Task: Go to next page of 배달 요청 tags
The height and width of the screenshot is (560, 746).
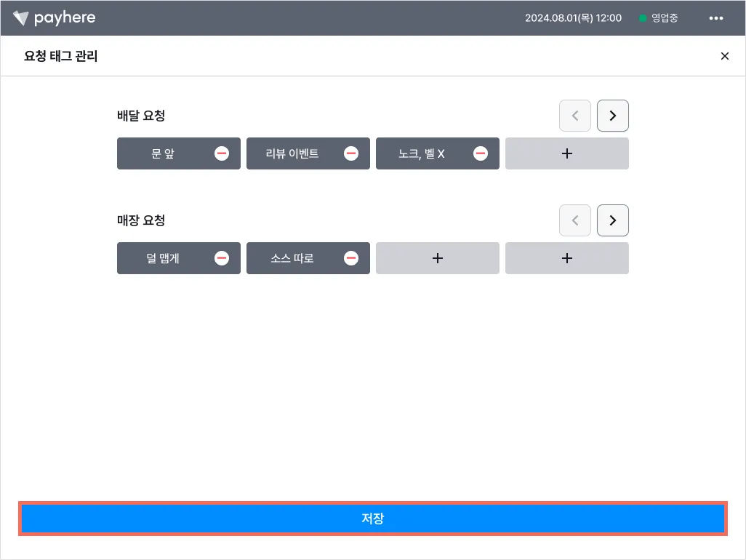Action: 612,116
